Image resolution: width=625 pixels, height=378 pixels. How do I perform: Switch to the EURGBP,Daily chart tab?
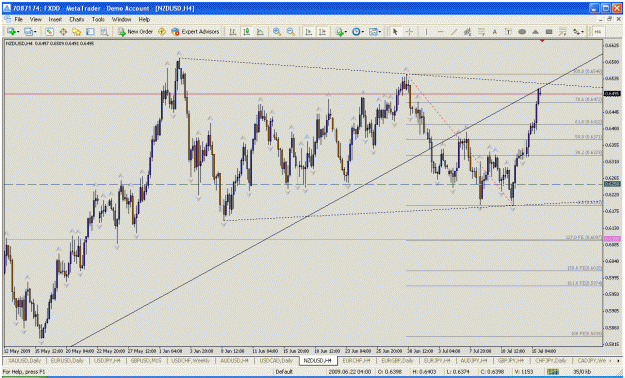[x=397, y=360]
